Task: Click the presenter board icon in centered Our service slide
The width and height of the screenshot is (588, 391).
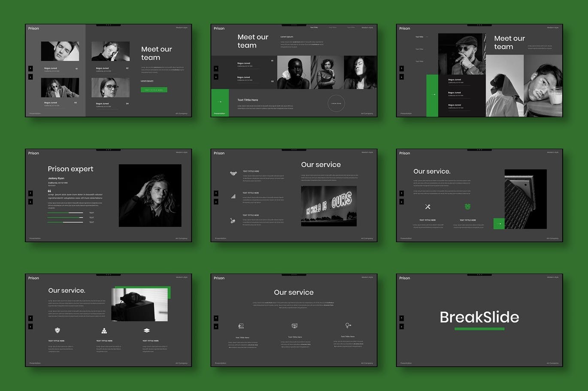Action: point(241,326)
